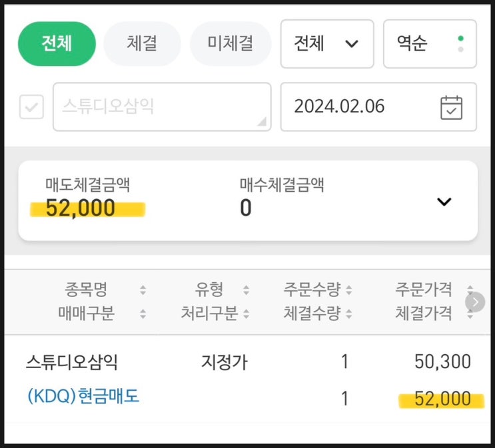Open the 전체 dropdown filter
Viewport: 495px width, 448px height.
tap(326, 44)
